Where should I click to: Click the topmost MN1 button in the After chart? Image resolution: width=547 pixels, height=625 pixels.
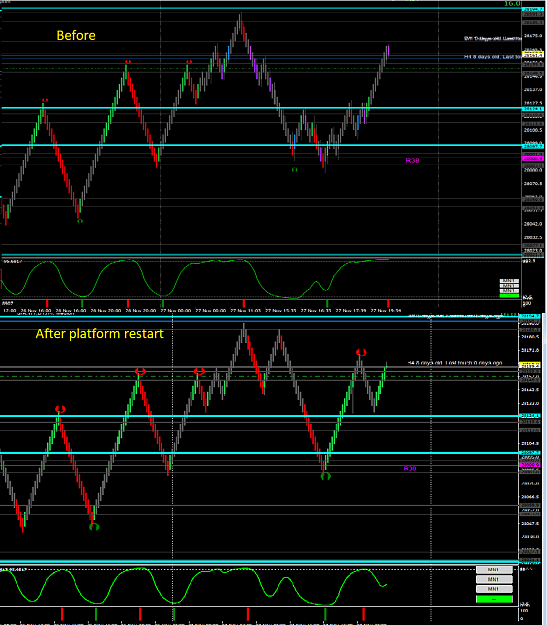tap(494, 570)
